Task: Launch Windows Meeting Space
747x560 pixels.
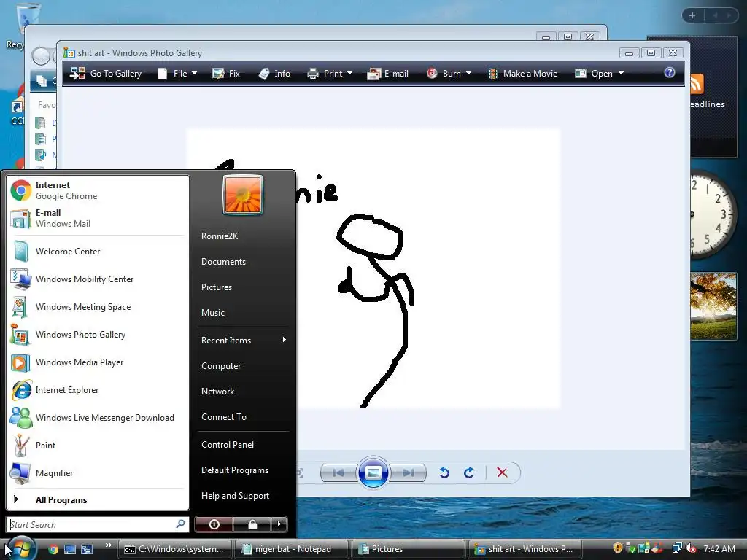Action: coord(98,307)
